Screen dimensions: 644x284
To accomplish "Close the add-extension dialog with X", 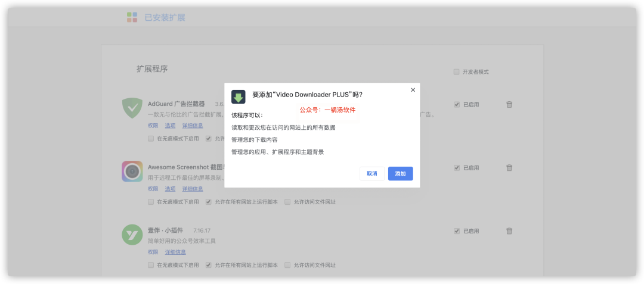I will (413, 90).
